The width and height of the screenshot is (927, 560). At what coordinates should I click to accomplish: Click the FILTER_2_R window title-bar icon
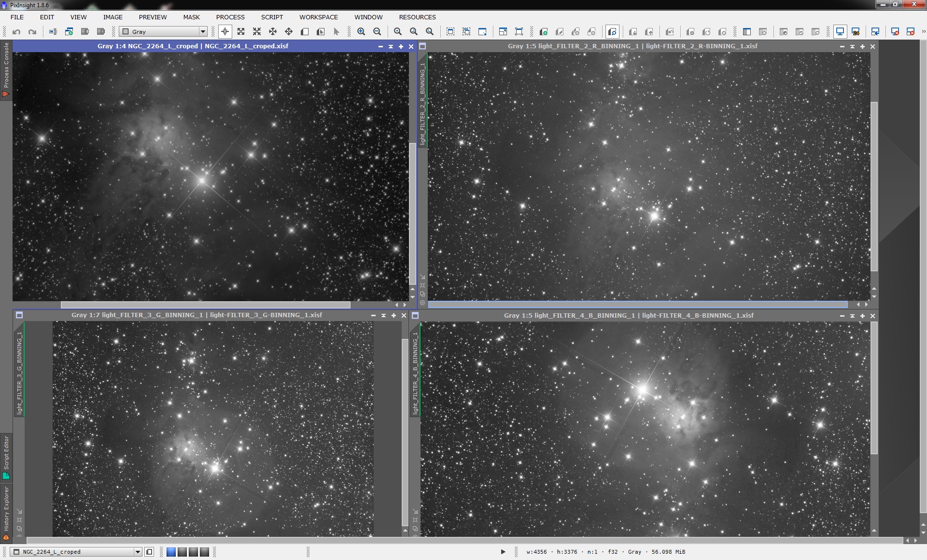[x=422, y=46]
